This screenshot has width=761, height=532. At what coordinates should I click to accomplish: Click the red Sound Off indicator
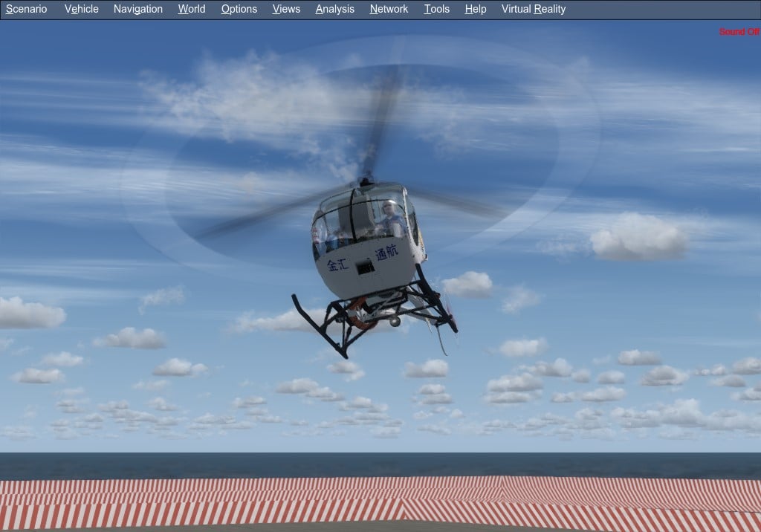(x=739, y=31)
